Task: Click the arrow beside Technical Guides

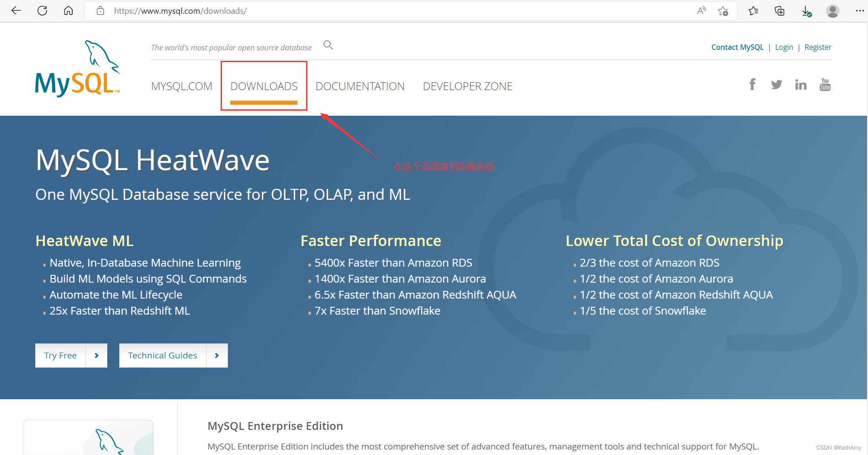Action: point(217,355)
